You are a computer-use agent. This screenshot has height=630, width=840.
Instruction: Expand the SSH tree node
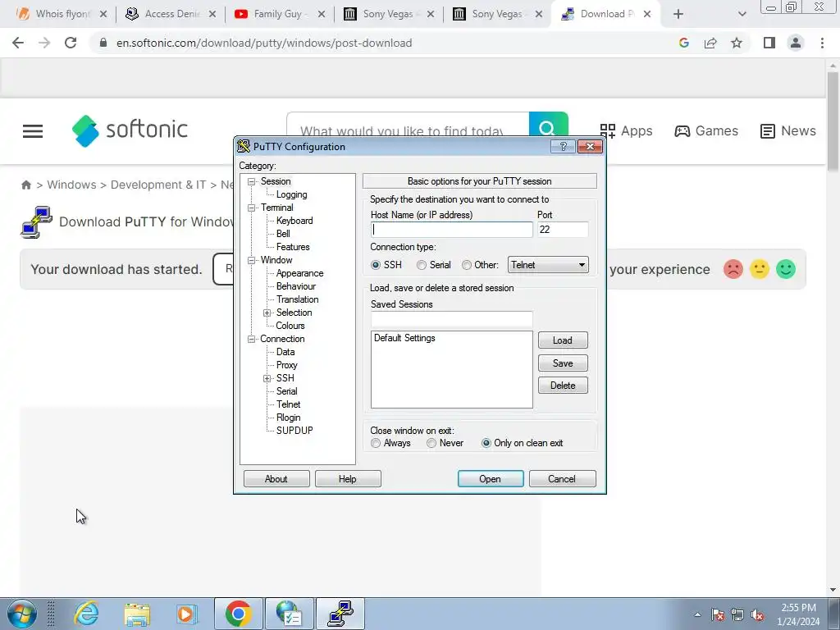pos(267,378)
